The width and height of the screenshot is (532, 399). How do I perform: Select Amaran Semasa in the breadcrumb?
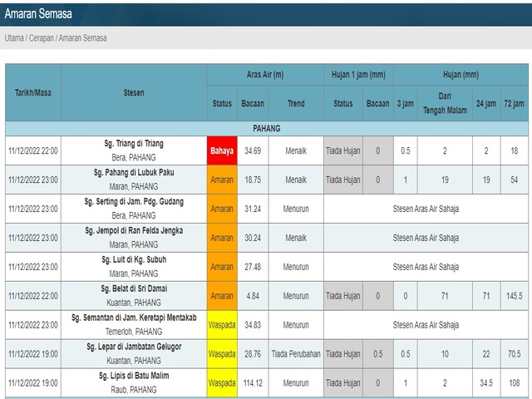click(x=83, y=38)
